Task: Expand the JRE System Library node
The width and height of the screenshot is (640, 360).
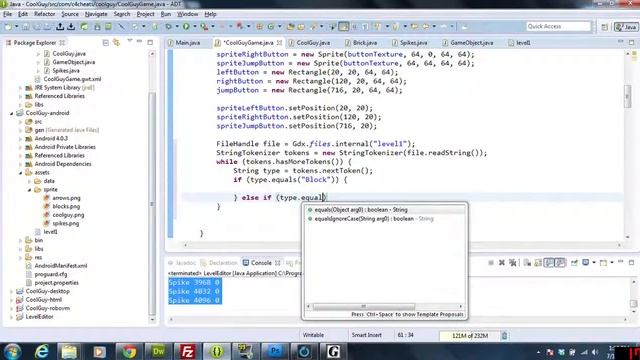Action: click(20, 88)
